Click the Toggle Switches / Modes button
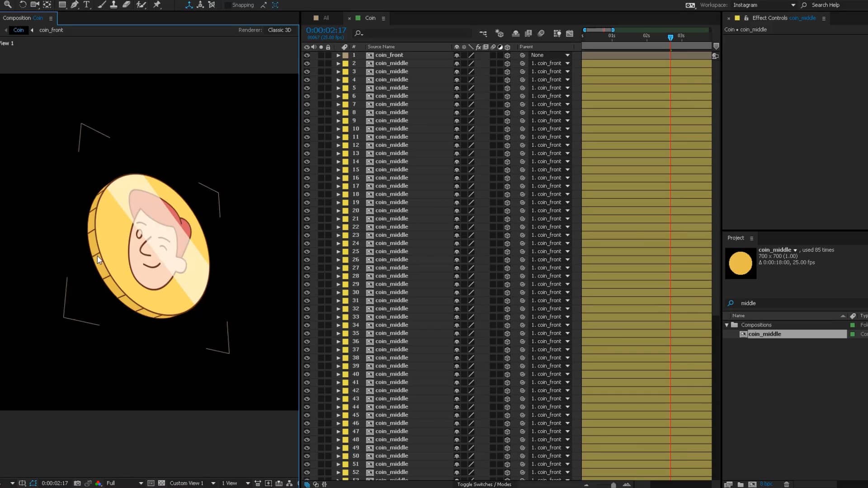 [484, 484]
